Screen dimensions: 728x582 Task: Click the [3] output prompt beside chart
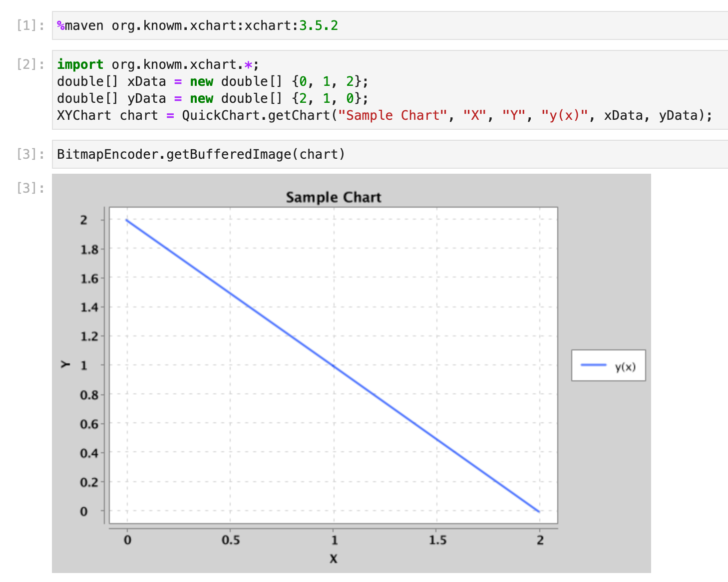[30, 188]
